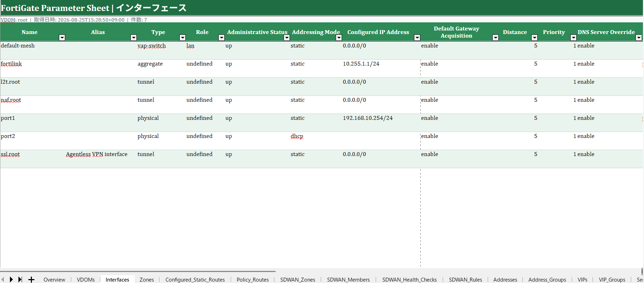Open the Configured IP Address filter dropdown
Viewport: 644px width, 283px height.
[x=417, y=38]
